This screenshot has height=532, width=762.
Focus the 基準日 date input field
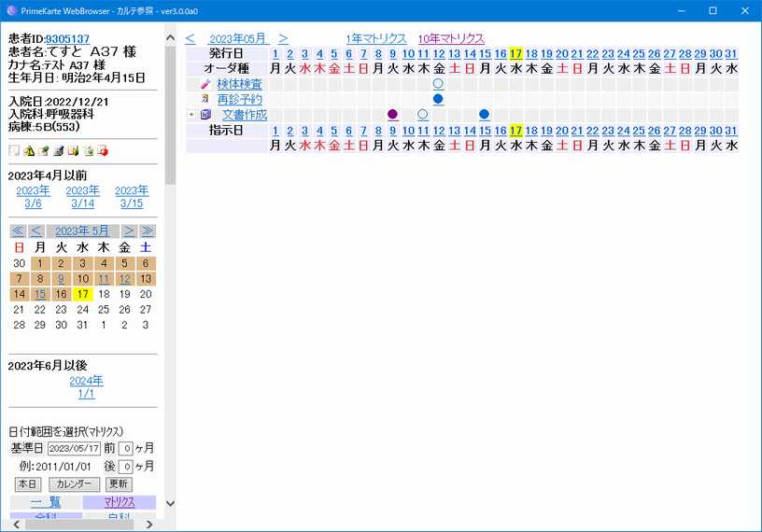point(75,448)
